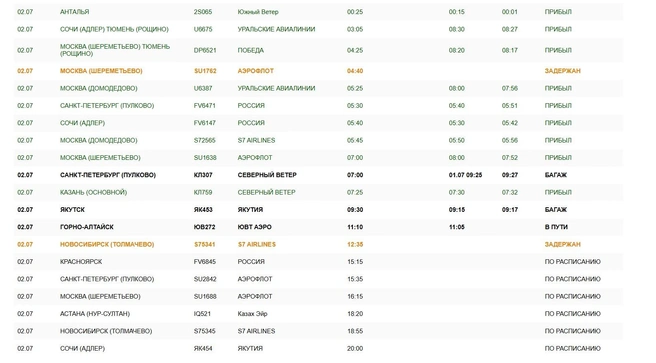Click flight number 2S065
The height and width of the screenshot is (363, 656).
point(203,12)
